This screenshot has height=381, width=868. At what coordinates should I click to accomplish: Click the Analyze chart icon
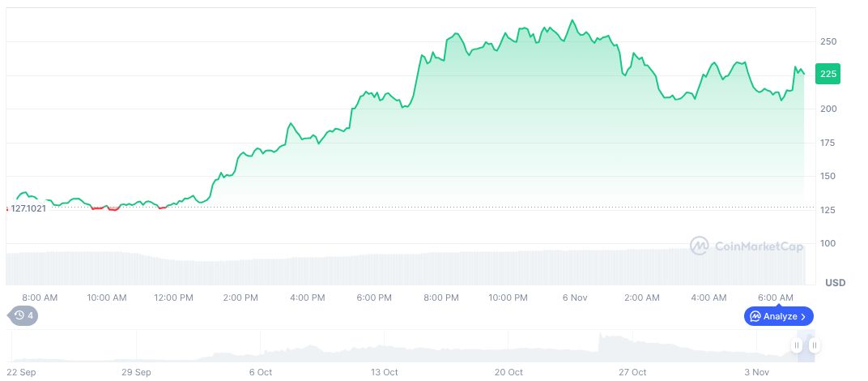(755, 316)
